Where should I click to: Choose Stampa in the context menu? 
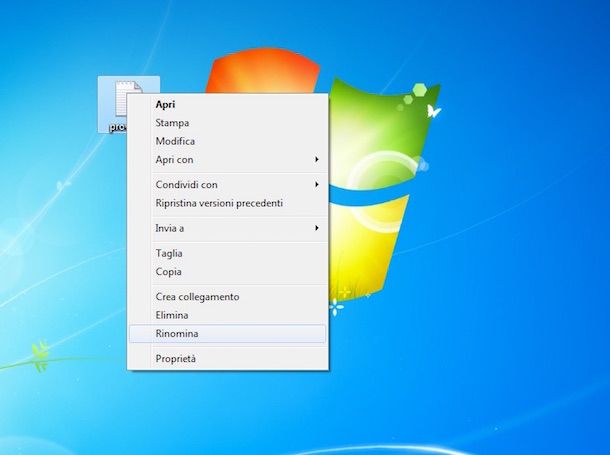[228, 123]
